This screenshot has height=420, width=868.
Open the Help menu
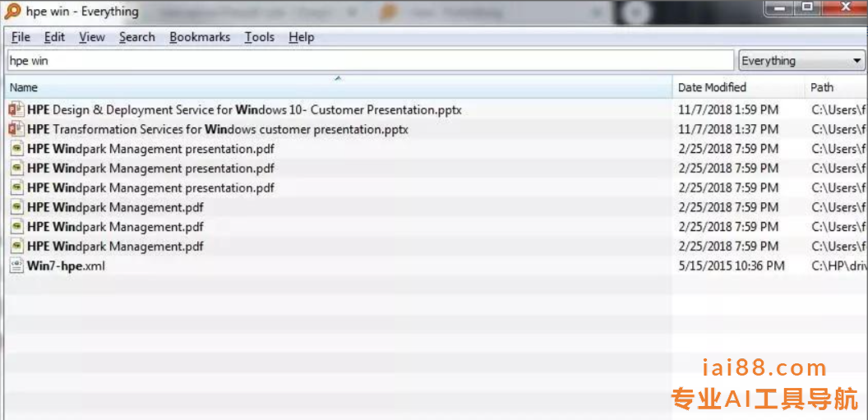[x=301, y=37]
